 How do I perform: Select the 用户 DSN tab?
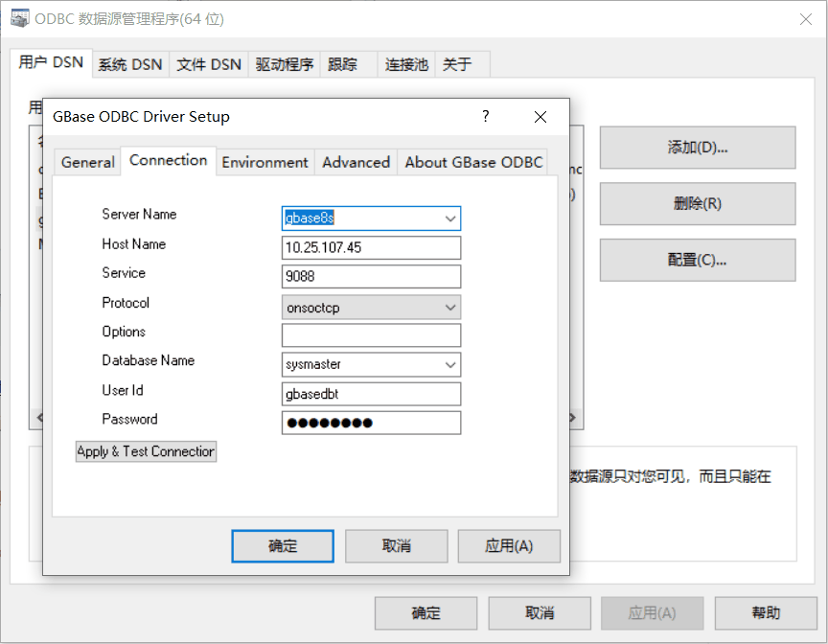click(x=51, y=62)
